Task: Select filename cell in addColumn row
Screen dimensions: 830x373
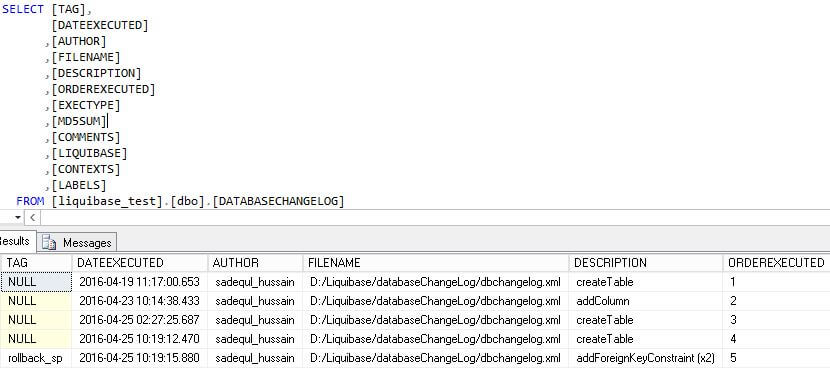Action: coord(436,301)
